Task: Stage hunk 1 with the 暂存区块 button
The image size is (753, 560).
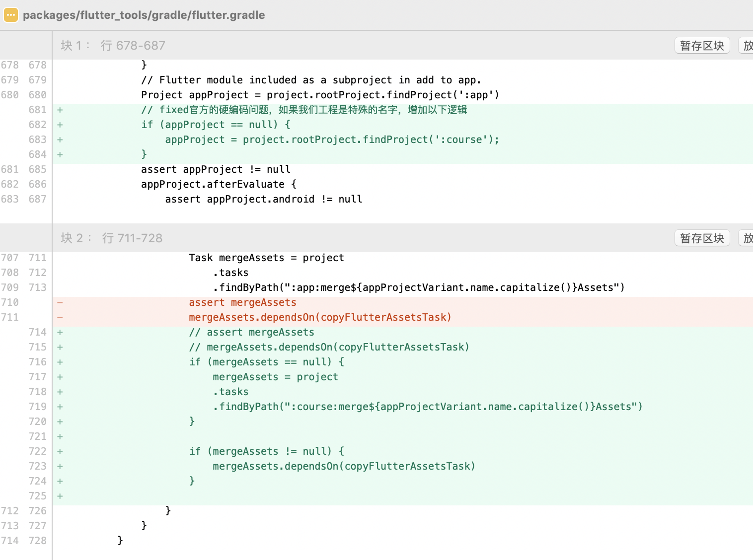Action: 702,46
